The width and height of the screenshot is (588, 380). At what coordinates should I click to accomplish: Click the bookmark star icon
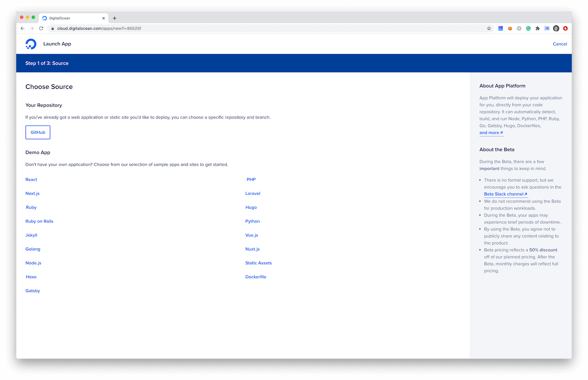pos(489,28)
